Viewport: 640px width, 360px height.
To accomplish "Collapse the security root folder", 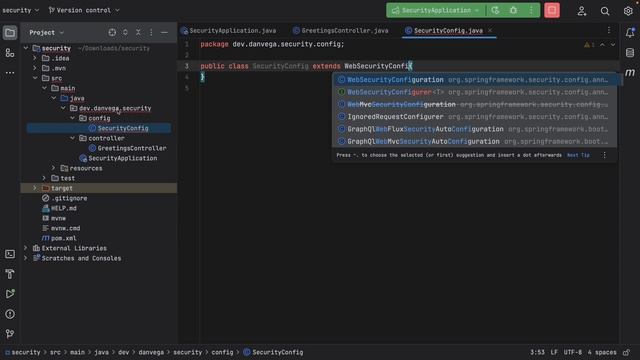I will point(26,48).
